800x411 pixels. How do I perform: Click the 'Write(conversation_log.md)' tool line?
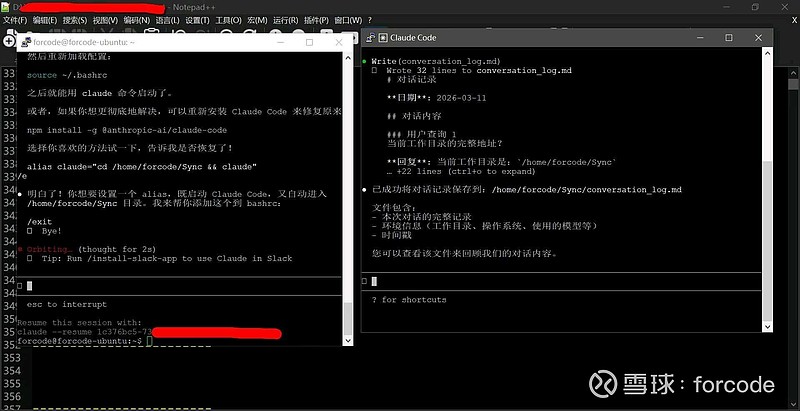[436, 61]
